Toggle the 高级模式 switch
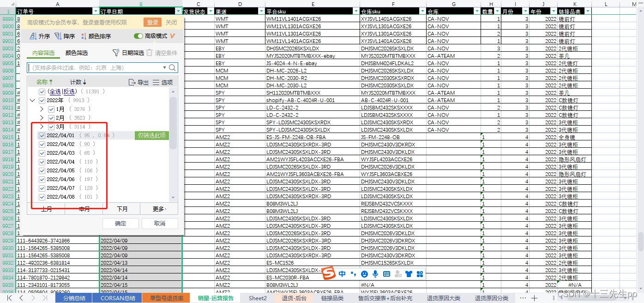The image size is (644, 303). point(138,36)
